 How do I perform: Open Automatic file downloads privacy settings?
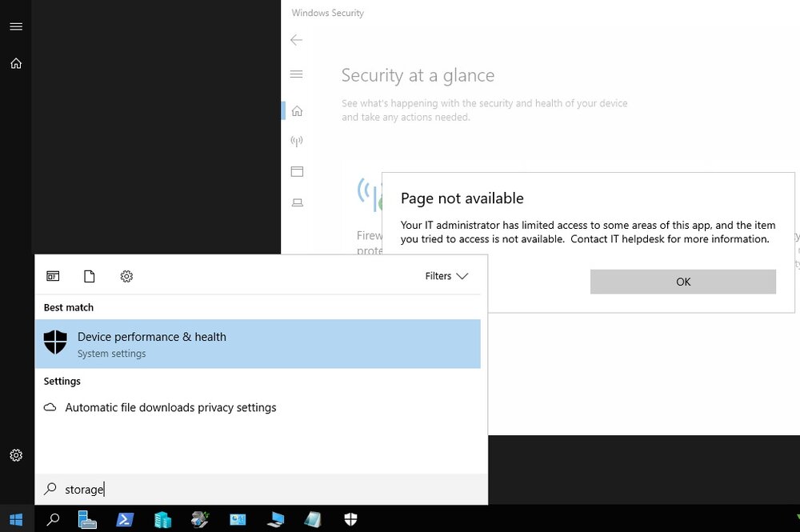point(258,407)
